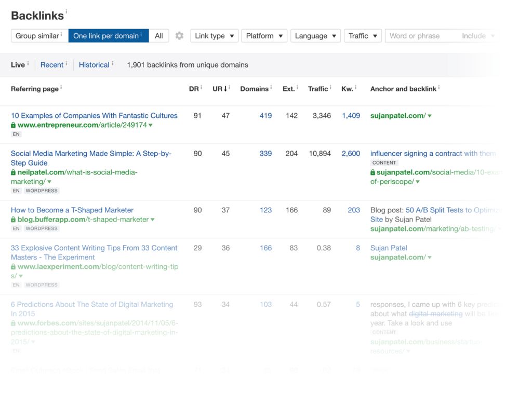
Task: Open blog.bufferapp.com/t-shaped-marketer URL
Action: tap(83, 220)
